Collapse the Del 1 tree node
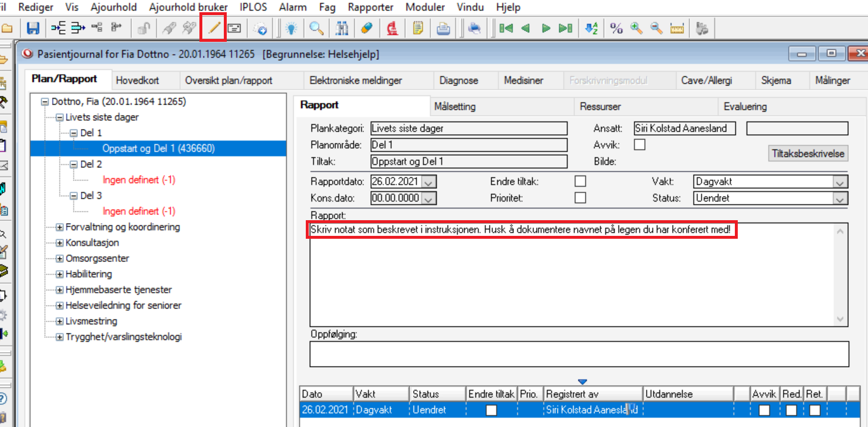This screenshot has height=427, width=868. point(73,133)
